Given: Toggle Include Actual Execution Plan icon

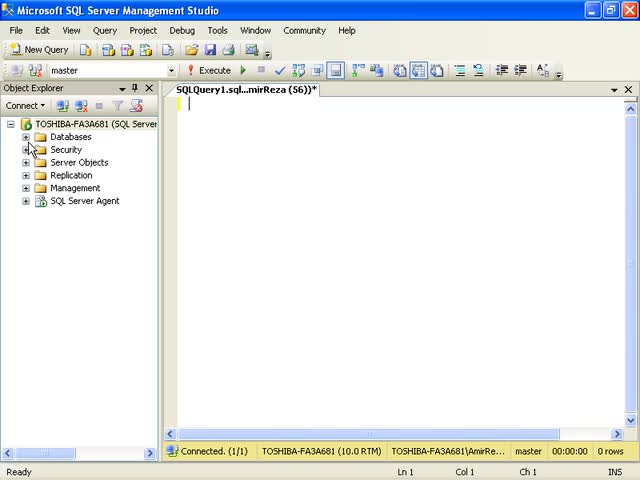Looking at the screenshot, I should tap(358, 71).
